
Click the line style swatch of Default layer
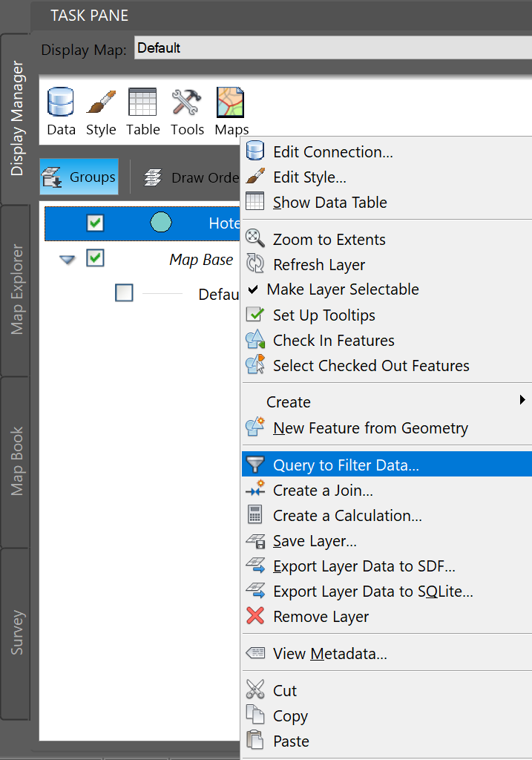point(162,293)
